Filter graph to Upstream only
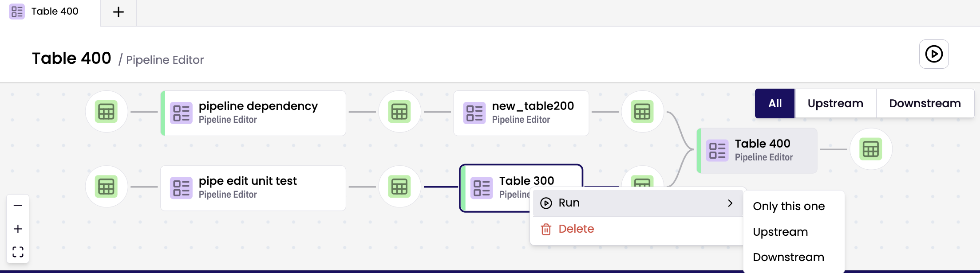The width and height of the screenshot is (980, 273). [835, 103]
